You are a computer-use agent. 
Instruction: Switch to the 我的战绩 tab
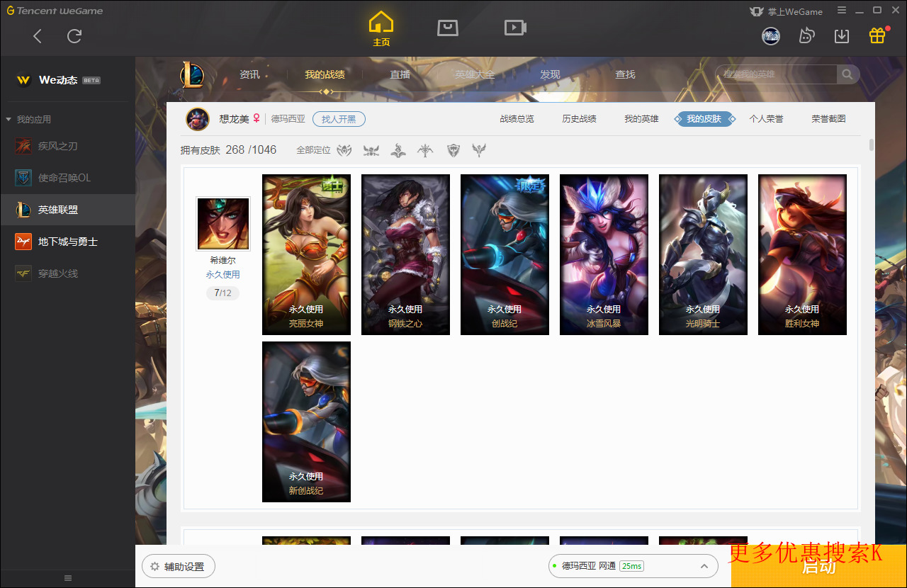coord(325,74)
